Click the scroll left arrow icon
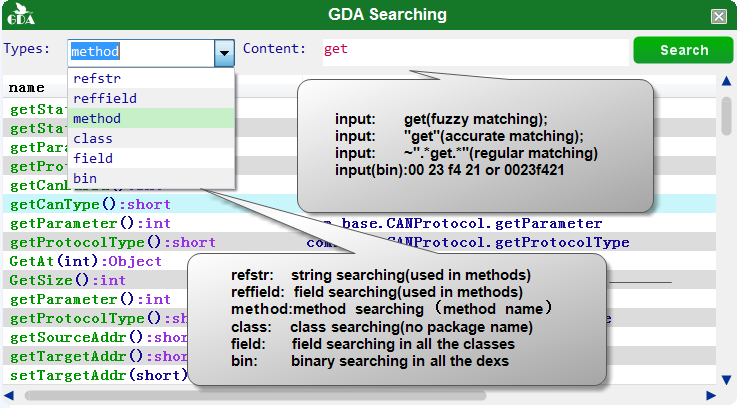The image size is (740, 409). 9,395
